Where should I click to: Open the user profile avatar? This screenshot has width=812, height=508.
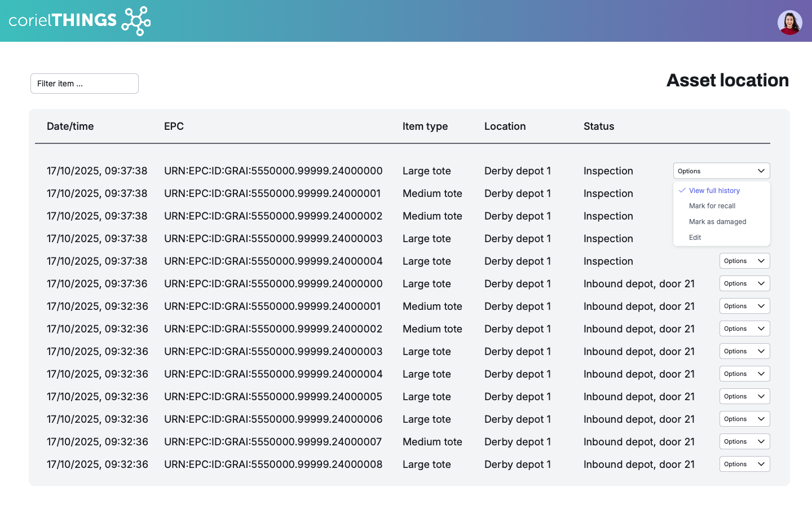coord(789,23)
